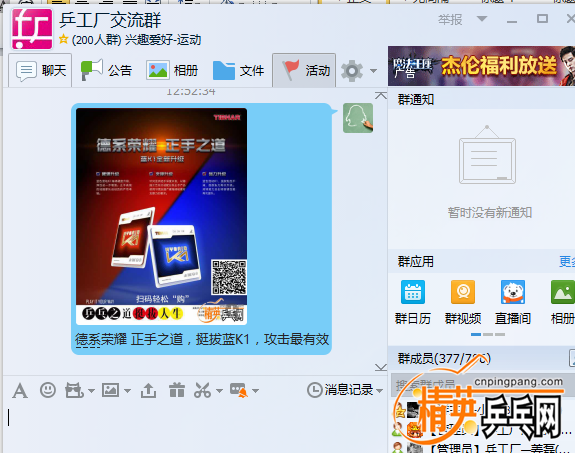Open the poster image in the chat message
This screenshot has height=453, width=575.
click(x=161, y=216)
